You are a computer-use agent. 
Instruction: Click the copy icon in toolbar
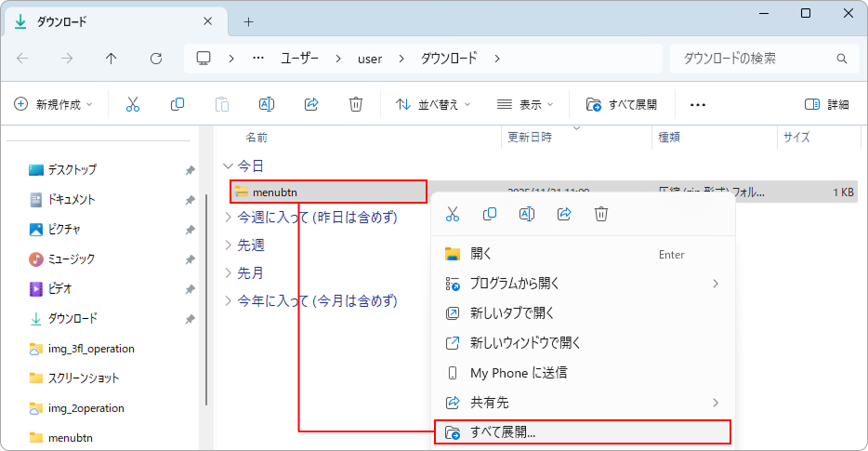[x=178, y=104]
